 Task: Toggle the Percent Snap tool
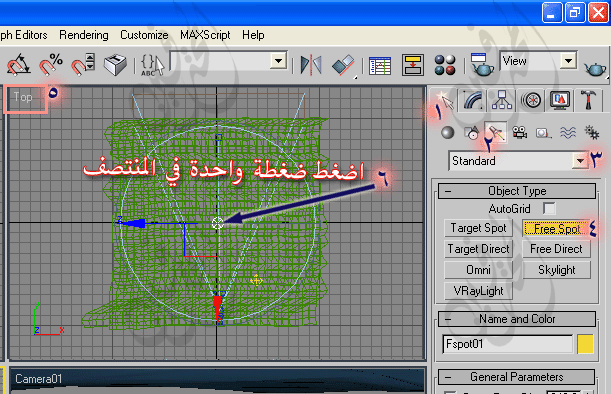51,65
